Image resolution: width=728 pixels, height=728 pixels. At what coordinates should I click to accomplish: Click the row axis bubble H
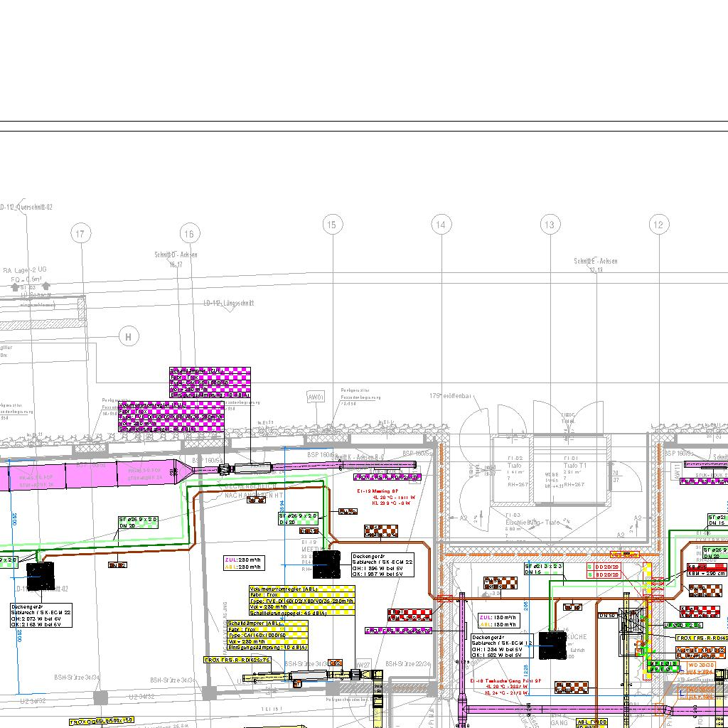click(x=129, y=337)
